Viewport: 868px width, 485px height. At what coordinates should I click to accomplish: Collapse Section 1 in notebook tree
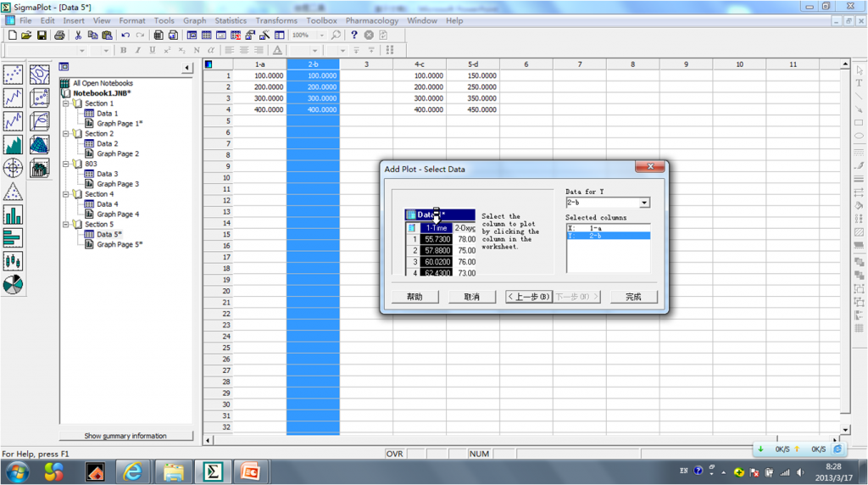[x=66, y=103]
